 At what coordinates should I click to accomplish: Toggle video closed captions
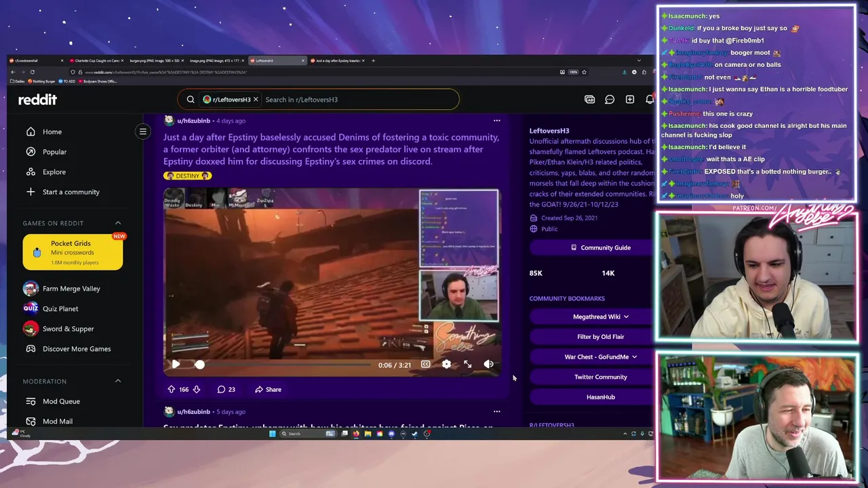coord(425,365)
